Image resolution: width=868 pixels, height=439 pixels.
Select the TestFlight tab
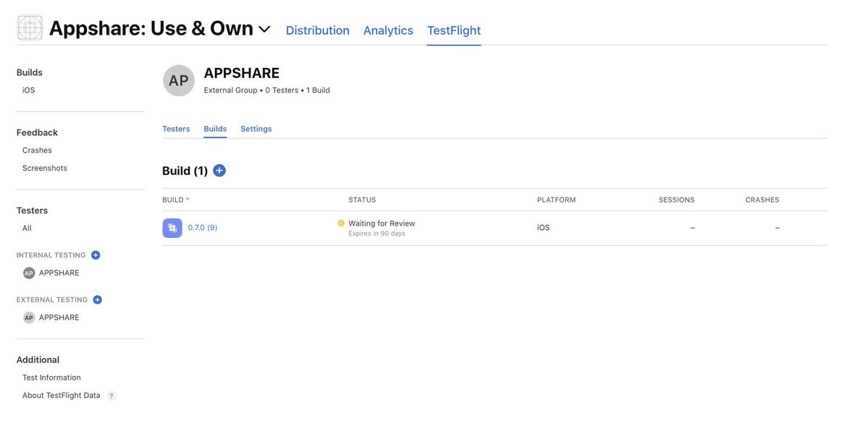pyautogui.click(x=454, y=30)
